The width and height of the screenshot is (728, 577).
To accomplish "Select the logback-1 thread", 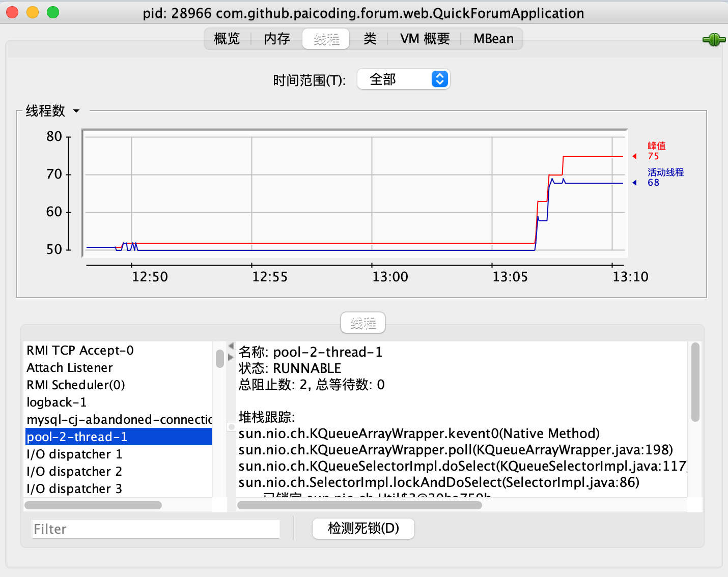I will tap(57, 402).
